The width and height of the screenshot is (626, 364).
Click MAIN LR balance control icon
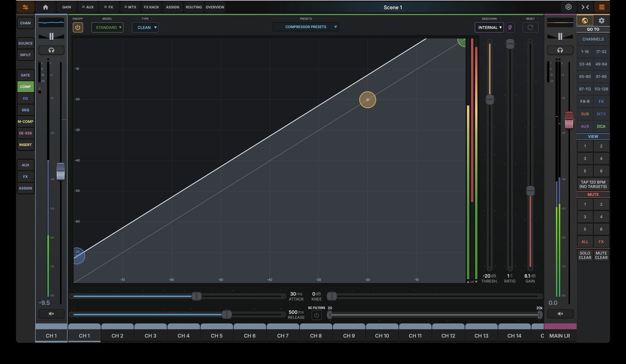coord(560,36)
